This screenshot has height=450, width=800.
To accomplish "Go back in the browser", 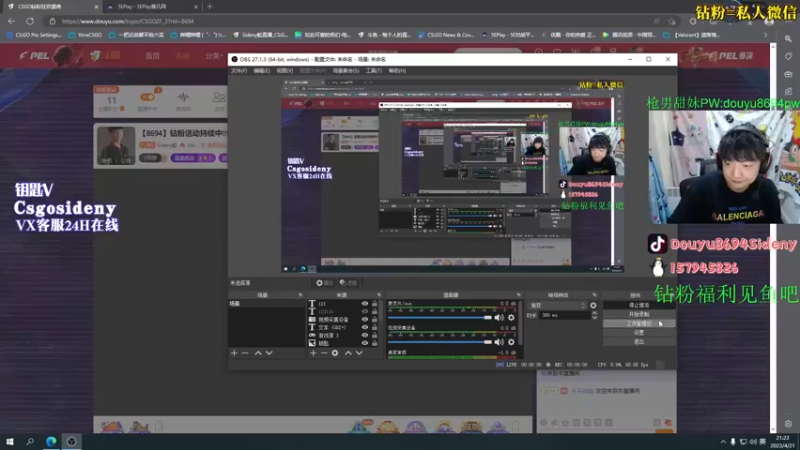I will tap(11, 21).
